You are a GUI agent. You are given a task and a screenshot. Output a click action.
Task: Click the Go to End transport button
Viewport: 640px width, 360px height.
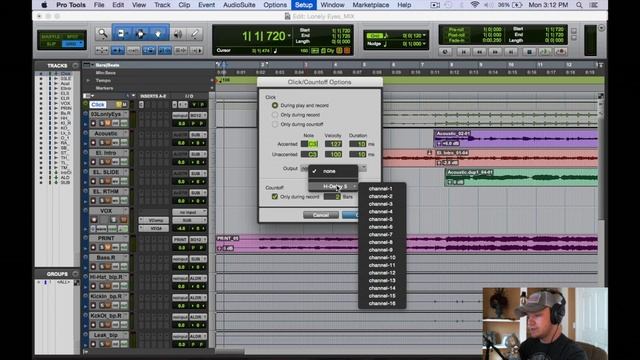pyautogui.click(x=511, y=52)
